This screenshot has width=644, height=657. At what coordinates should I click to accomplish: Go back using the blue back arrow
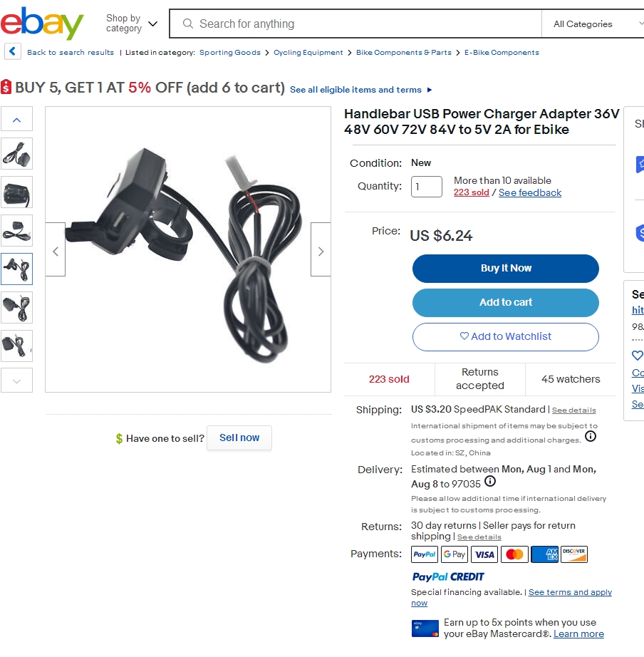(13, 52)
